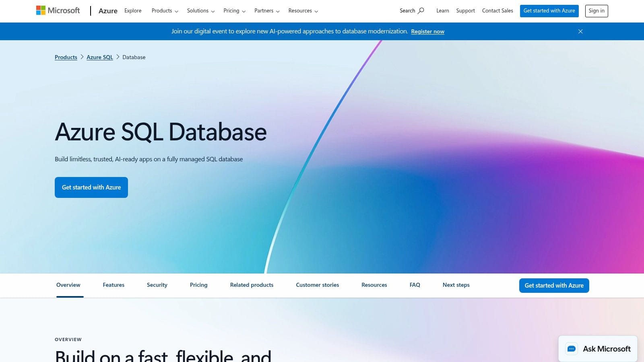Screen dimensions: 644x362
Task: Click Get started with Azure hero button
Action: tap(91, 187)
